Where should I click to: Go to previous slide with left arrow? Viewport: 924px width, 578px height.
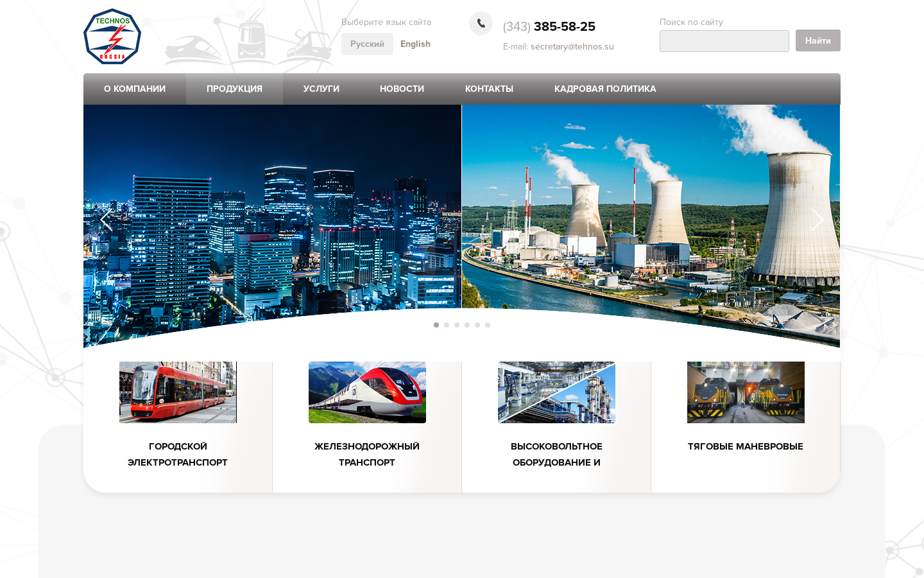[x=106, y=220]
